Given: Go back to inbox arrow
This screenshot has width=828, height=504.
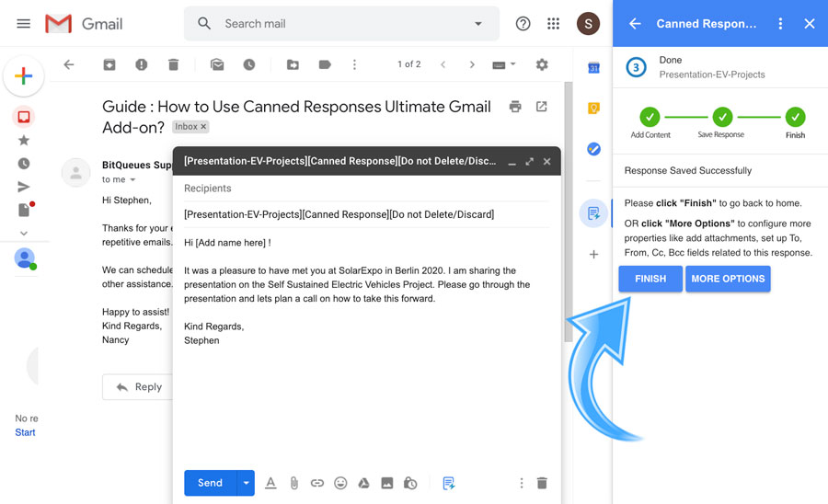Looking at the screenshot, I should click(x=69, y=64).
